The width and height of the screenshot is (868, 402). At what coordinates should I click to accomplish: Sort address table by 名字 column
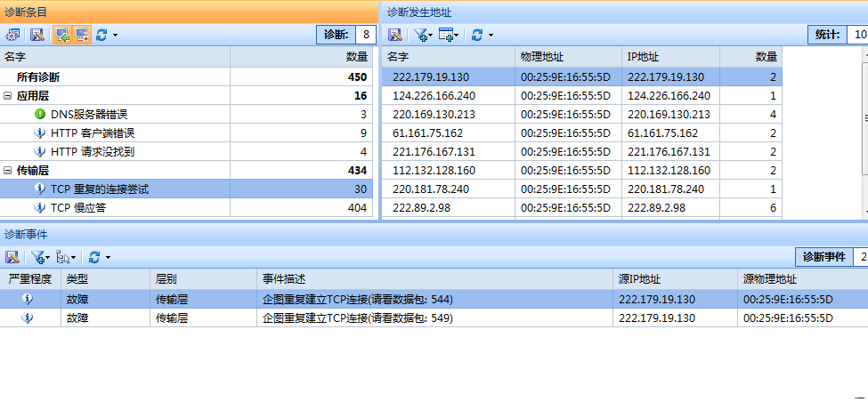[449, 56]
